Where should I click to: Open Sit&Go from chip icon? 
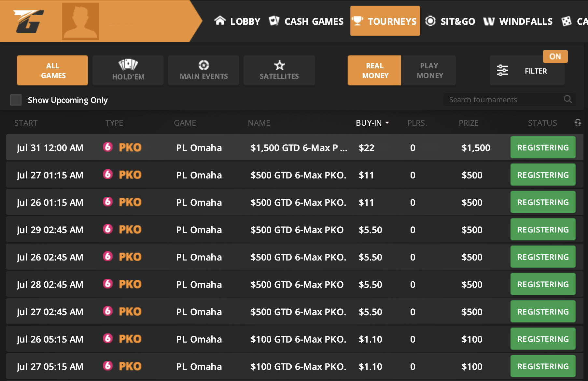[x=430, y=21]
